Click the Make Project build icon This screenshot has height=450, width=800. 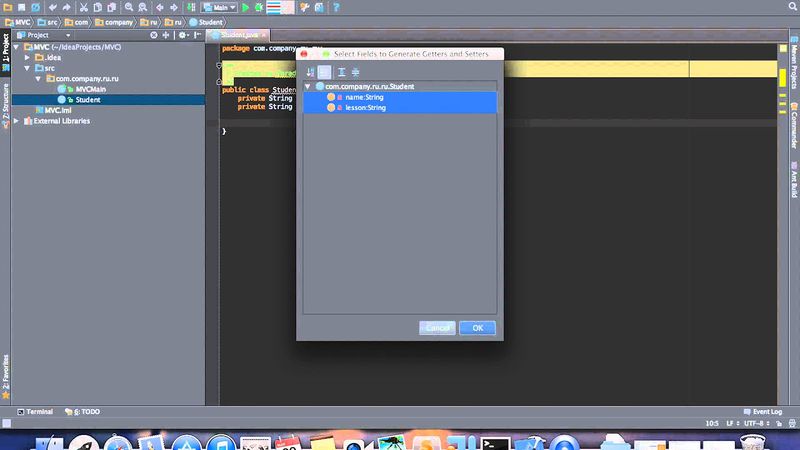click(x=191, y=7)
